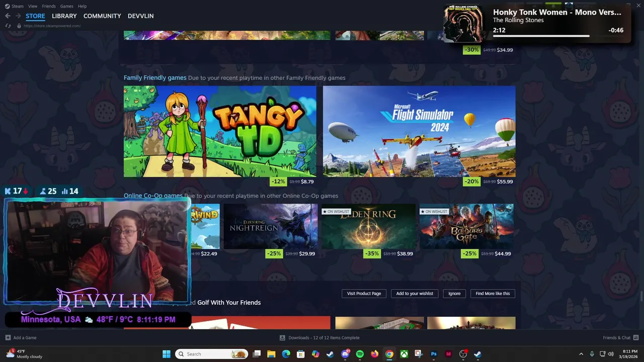This screenshot has width=644, height=362.
Task: Click the Flight Simulator $55.99 price
Action: (505, 182)
